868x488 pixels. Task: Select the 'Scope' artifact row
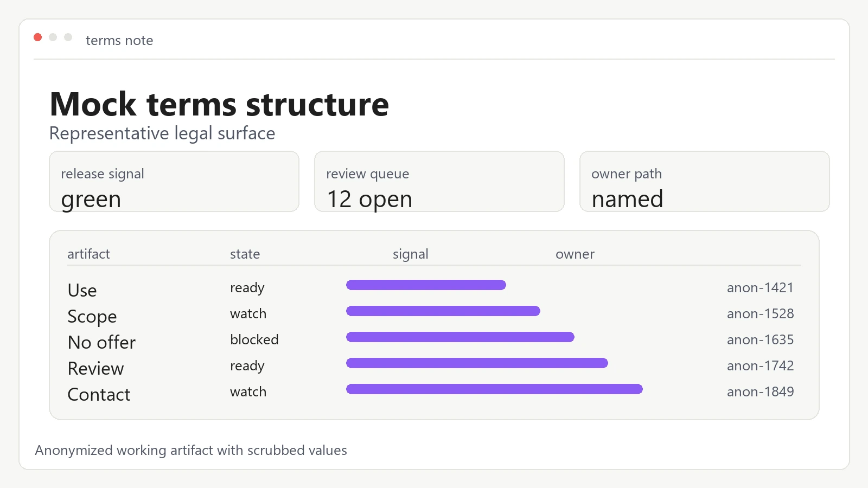tap(434, 313)
